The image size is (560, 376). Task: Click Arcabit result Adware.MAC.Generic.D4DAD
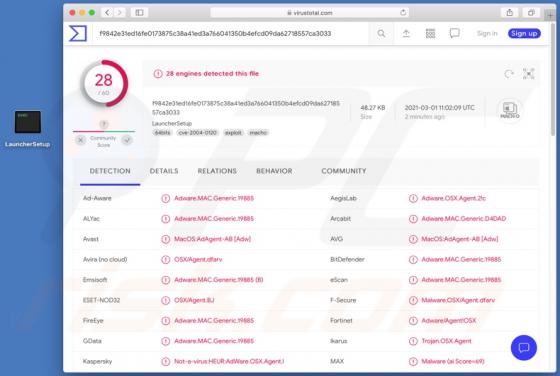click(x=464, y=219)
